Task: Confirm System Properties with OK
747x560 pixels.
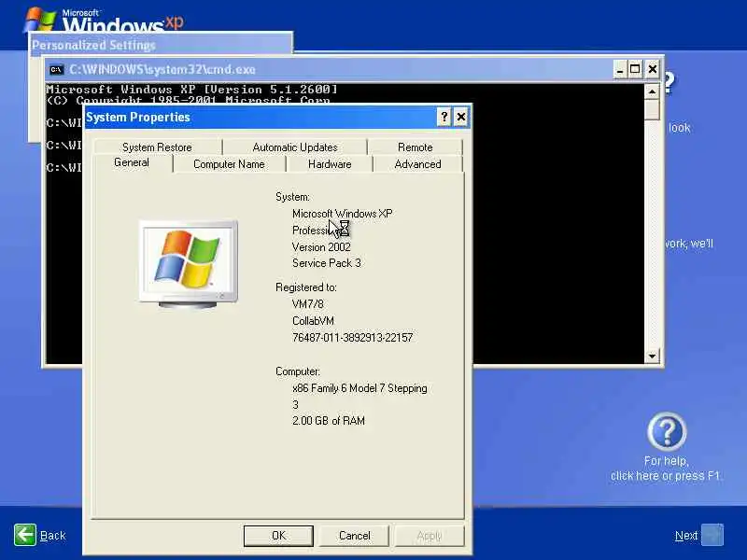Action: click(x=278, y=536)
